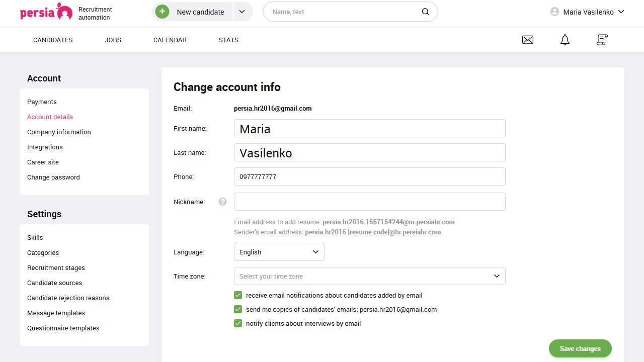Click the user avatar icon beside Maria Vasilenko
Screen dimensions: 644x362
pos(554,12)
